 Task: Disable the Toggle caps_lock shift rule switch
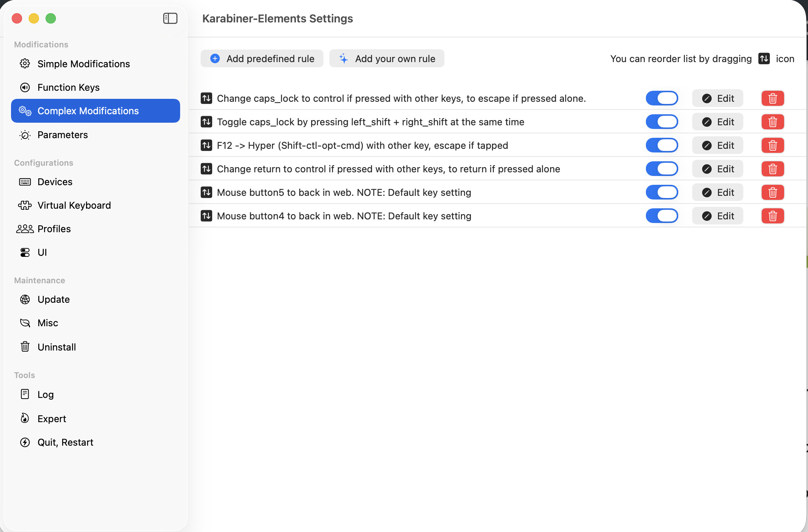[662, 122]
